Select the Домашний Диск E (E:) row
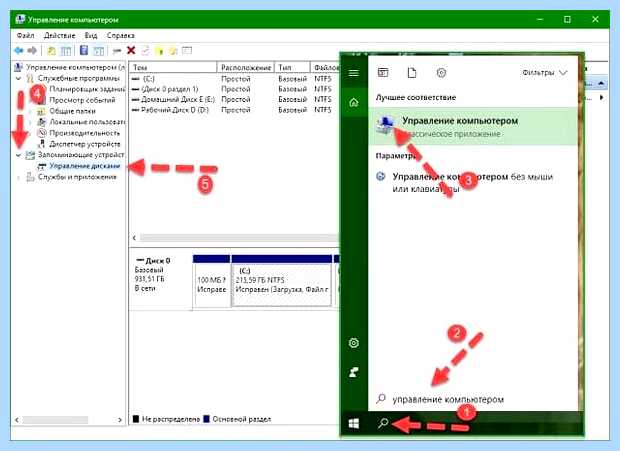The width and height of the screenshot is (620, 451). tap(234, 99)
